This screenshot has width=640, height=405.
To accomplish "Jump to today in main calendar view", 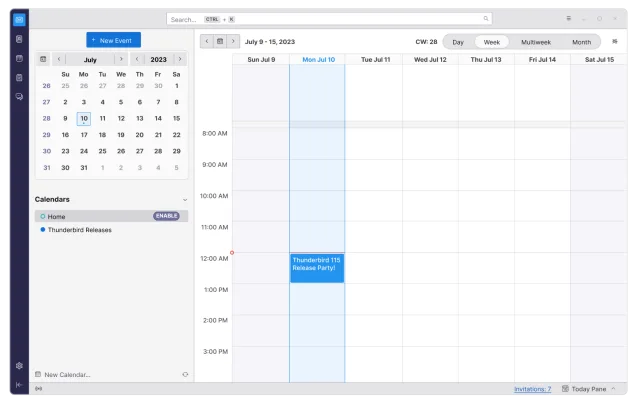I will point(220,41).
